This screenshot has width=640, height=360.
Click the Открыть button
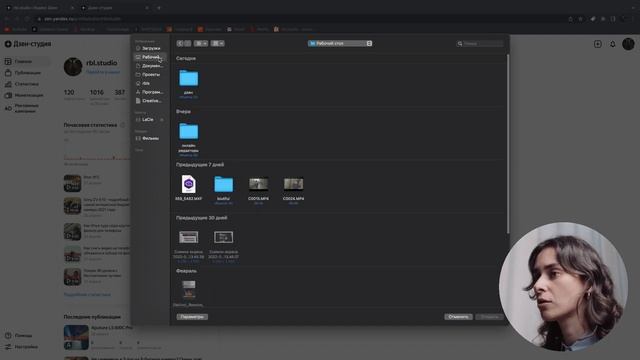pyautogui.click(x=489, y=317)
